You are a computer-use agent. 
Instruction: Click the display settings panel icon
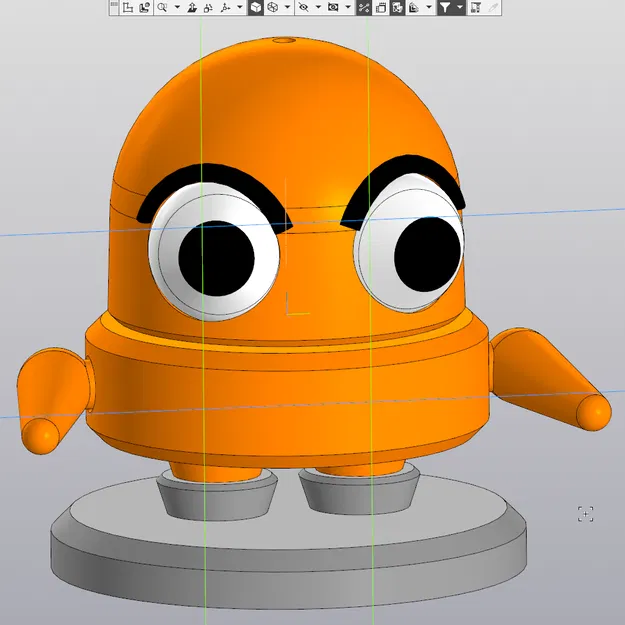click(x=476, y=7)
